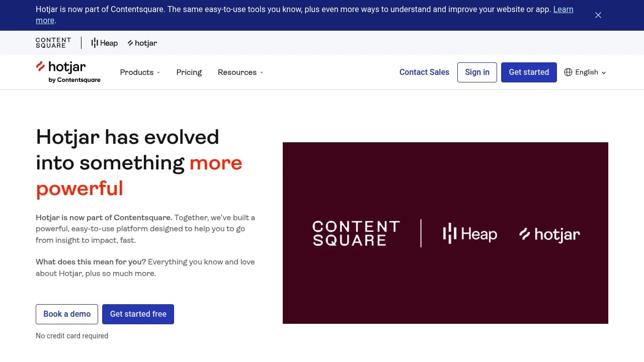Image resolution: width=644 pixels, height=362 pixels.
Task: Select the Pricing menu item
Action: click(x=189, y=72)
